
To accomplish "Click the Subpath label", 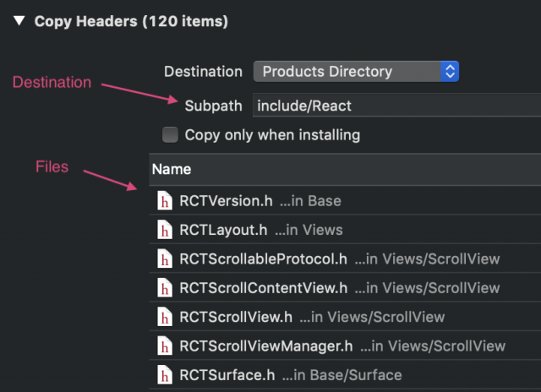I will (x=213, y=106).
